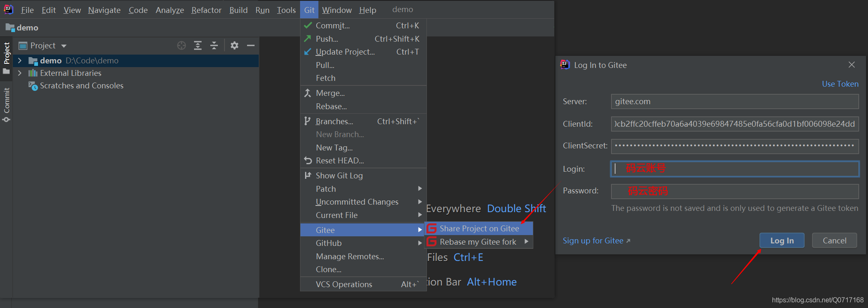Hide the Project panel with minus icon
The height and width of the screenshot is (308, 868).
point(251,45)
